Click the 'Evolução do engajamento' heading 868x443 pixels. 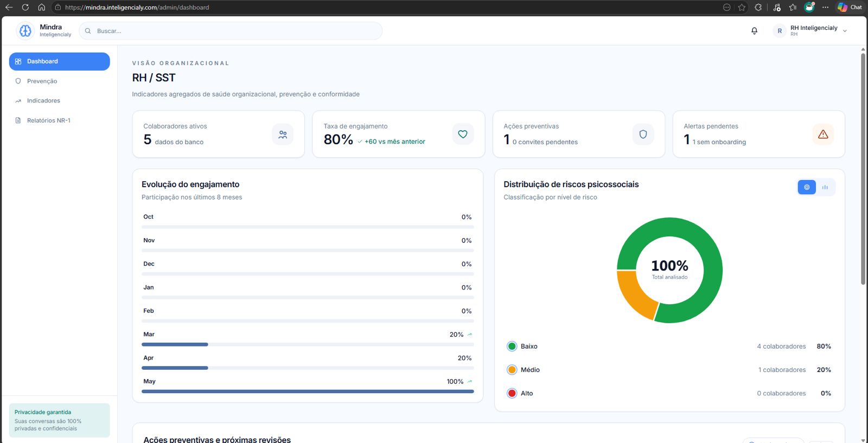(x=190, y=184)
